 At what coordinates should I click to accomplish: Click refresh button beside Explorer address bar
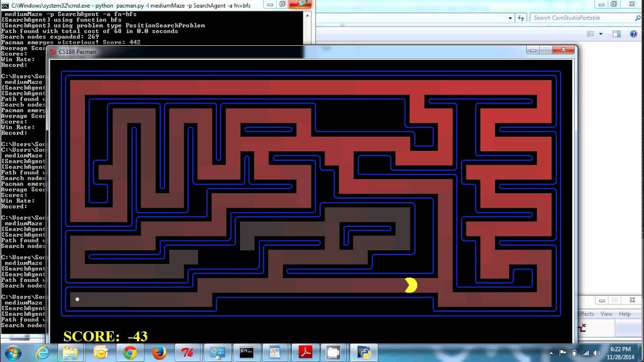[x=521, y=18]
